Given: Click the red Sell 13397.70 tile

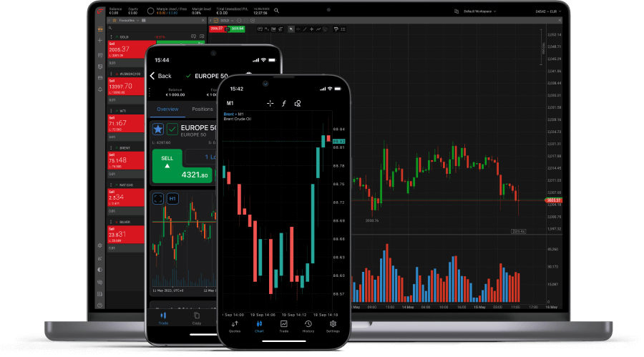Looking at the screenshot, I should 126,87.
